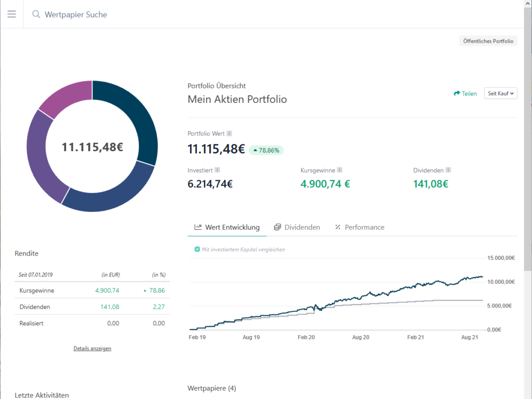Click the Kursgewinne row in Rendite table
This screenshot has height=399, width=532.
(x=92, y=290)
